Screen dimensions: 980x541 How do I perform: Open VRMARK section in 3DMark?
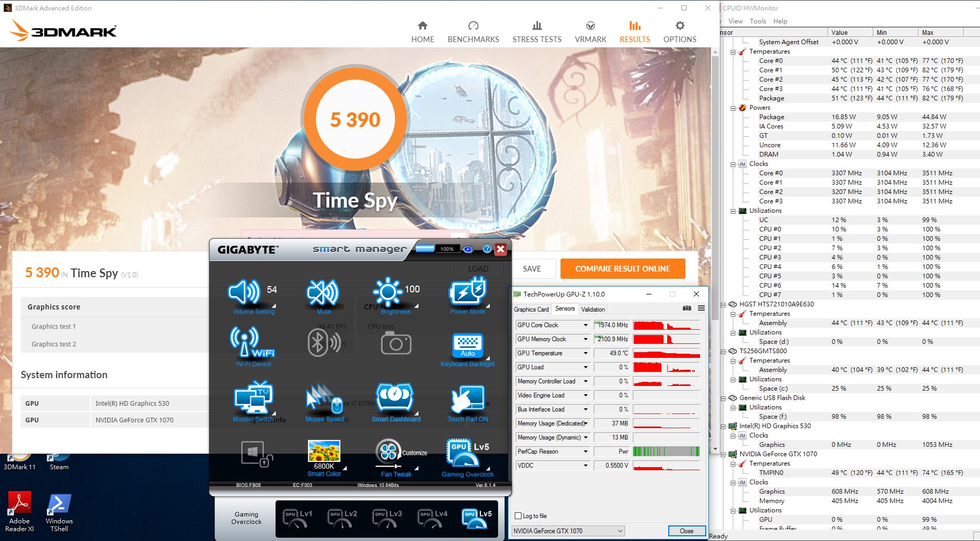click(x=590, y=32)
